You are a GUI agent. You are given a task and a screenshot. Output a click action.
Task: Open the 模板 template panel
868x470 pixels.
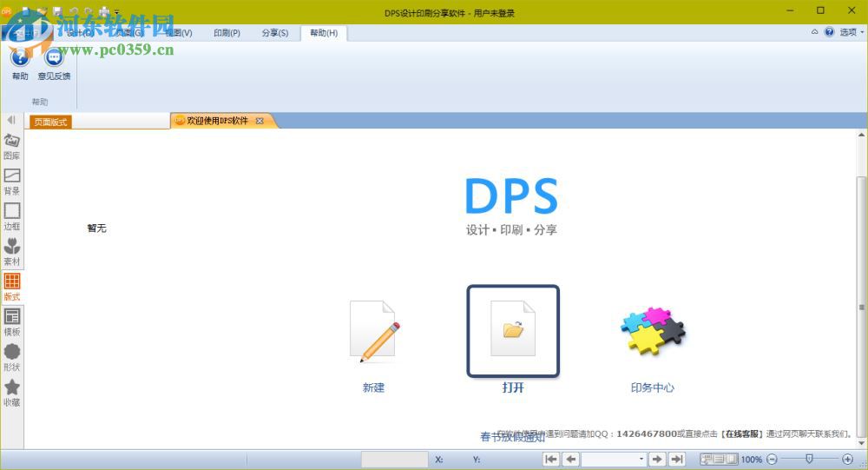(x=11, y=322)
